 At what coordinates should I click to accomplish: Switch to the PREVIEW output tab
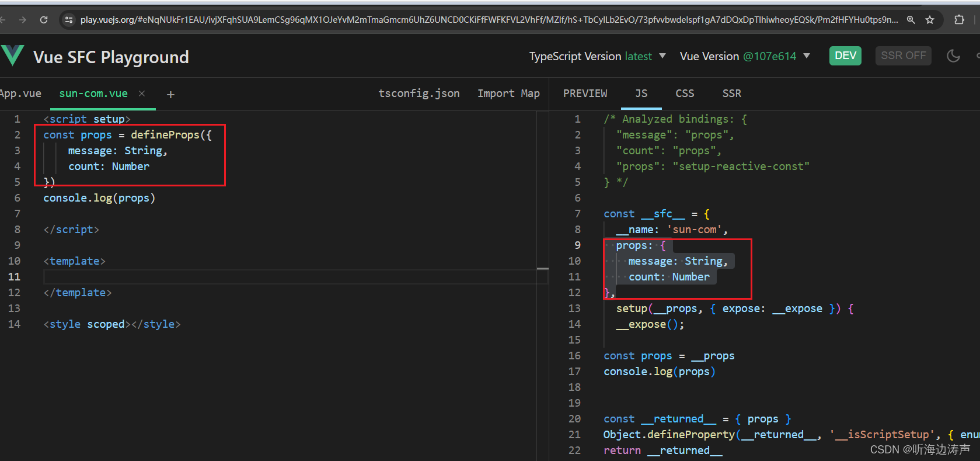585,93
